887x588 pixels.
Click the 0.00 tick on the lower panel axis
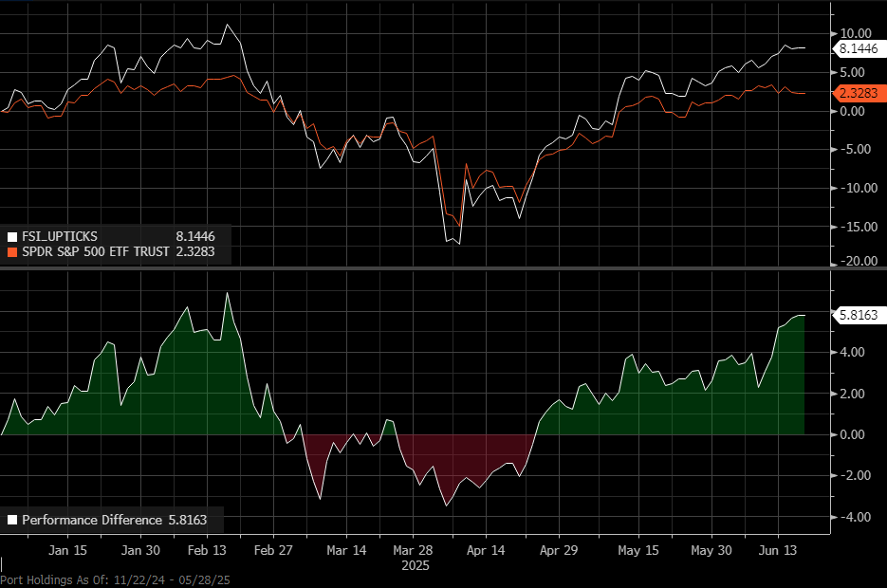(x=851, y=435)
